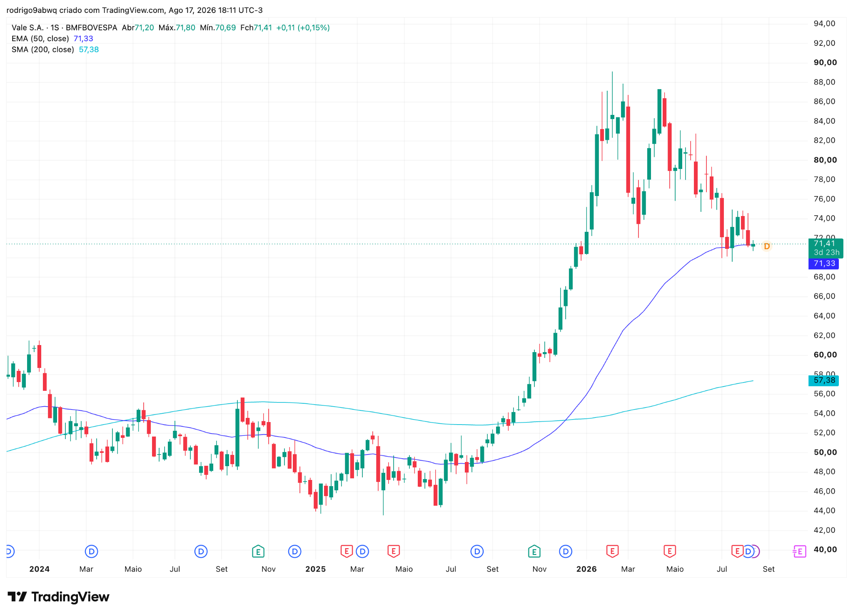
Task: Click the high value Máx. 71,80
Action: 177,28
